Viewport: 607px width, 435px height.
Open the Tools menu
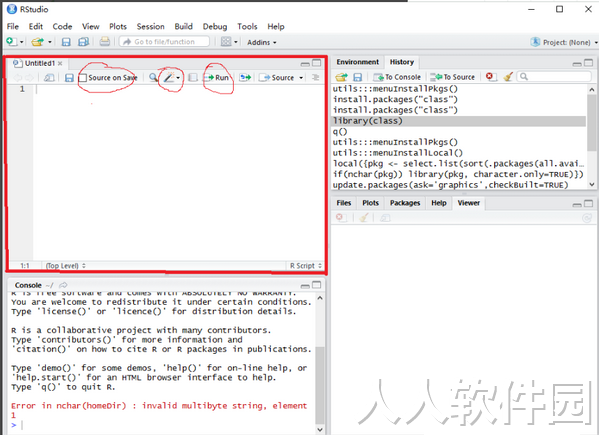pos(247,26)
